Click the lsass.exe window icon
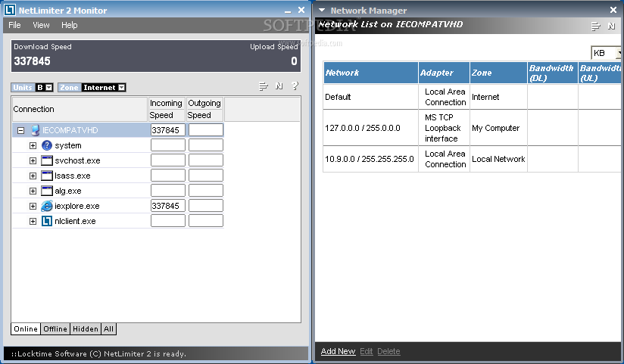 (x=47, y=176)
